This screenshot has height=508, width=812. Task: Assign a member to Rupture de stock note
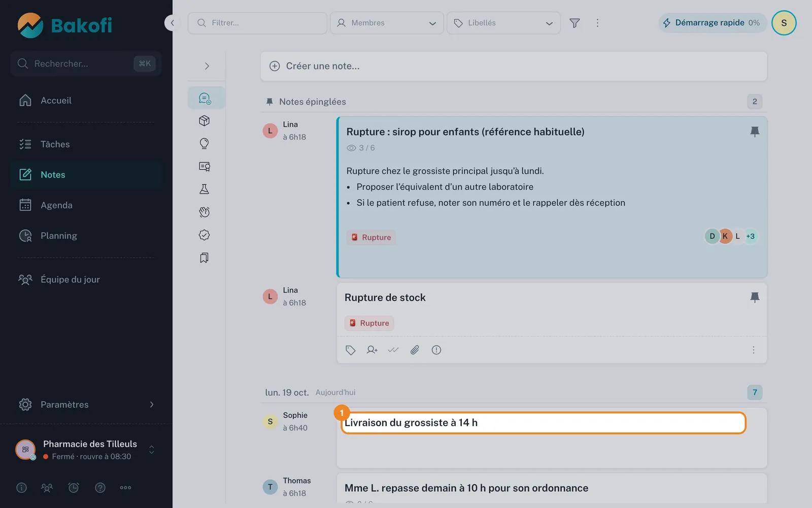pos(372,350)
